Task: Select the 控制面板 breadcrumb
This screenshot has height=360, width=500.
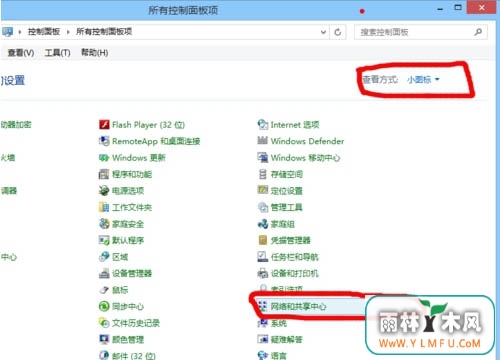Action: pyautogui.click(x=44, y=32)
